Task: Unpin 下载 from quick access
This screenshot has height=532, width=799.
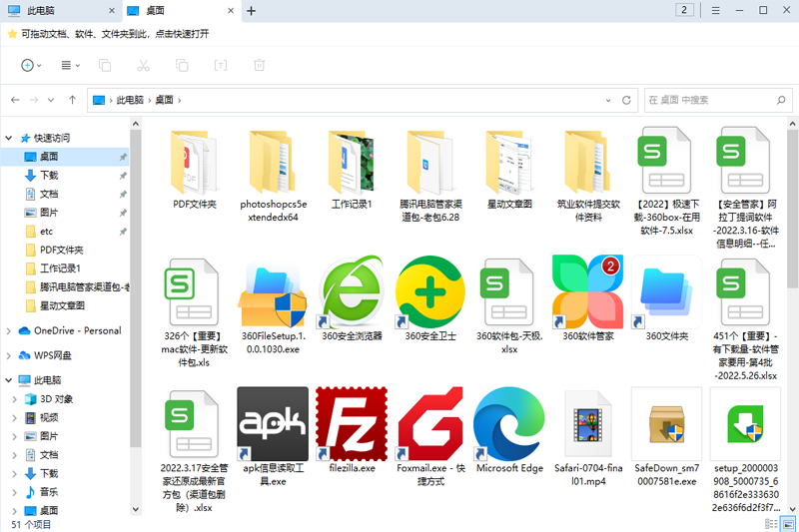Action: 123,176
